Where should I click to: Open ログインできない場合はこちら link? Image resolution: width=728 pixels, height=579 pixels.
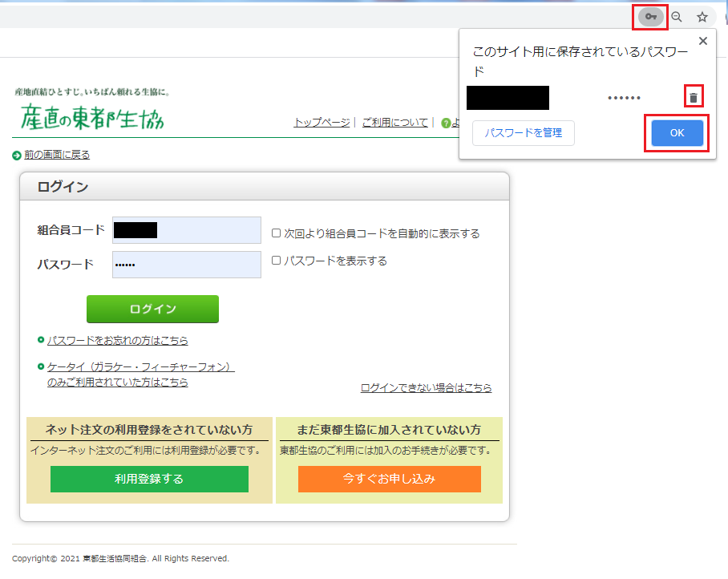[427, 387]
